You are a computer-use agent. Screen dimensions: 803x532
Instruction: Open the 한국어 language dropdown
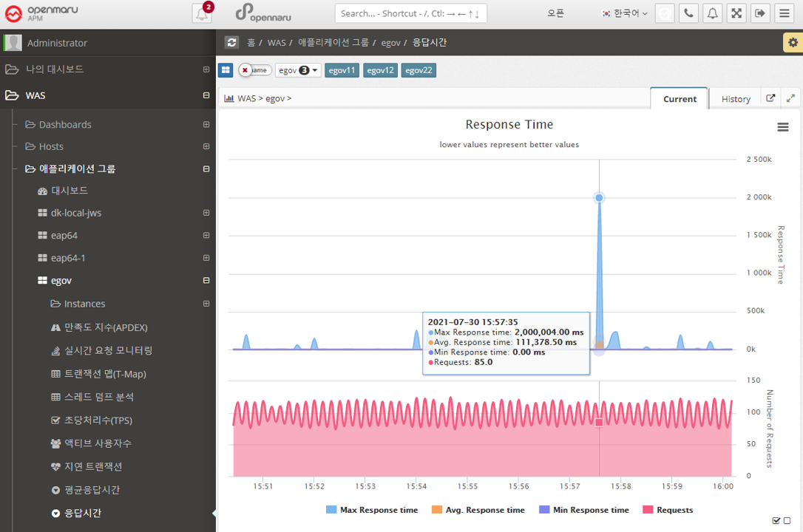(626, 13)
